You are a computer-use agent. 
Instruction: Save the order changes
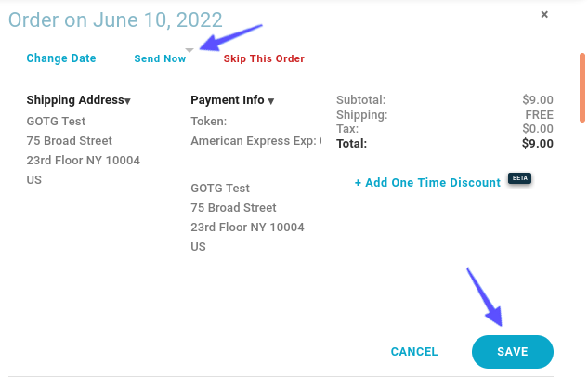coord(512,352)
